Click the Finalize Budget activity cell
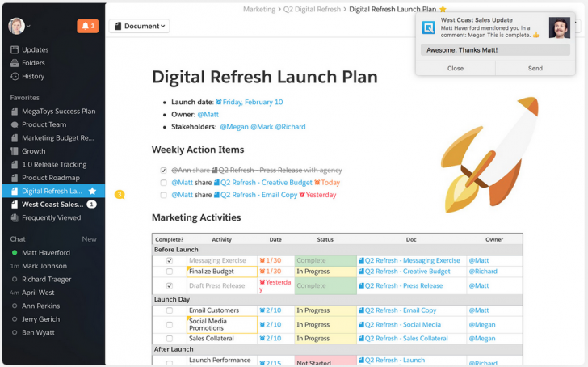Screen dimensions: 588x367 click(222, 272)
